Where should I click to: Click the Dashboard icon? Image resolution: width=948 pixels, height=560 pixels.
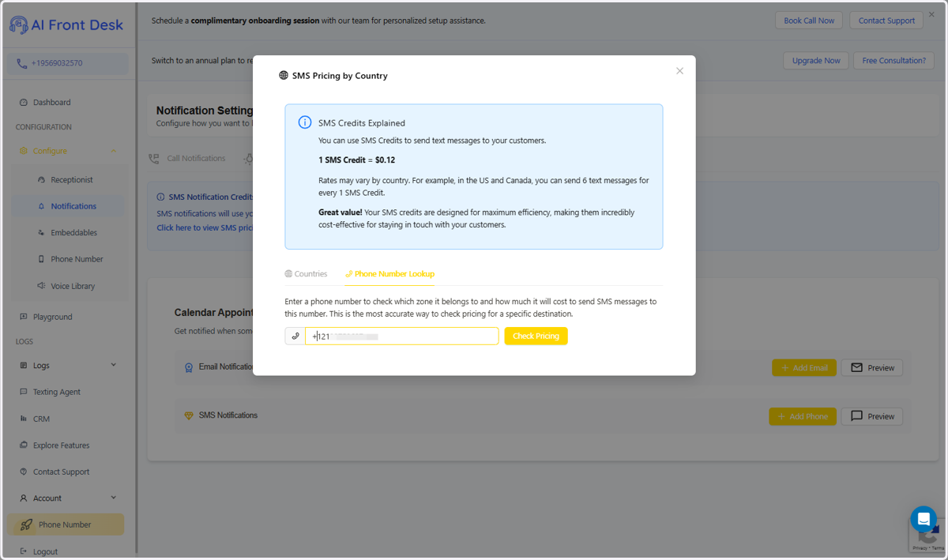(x=24, y=103)
